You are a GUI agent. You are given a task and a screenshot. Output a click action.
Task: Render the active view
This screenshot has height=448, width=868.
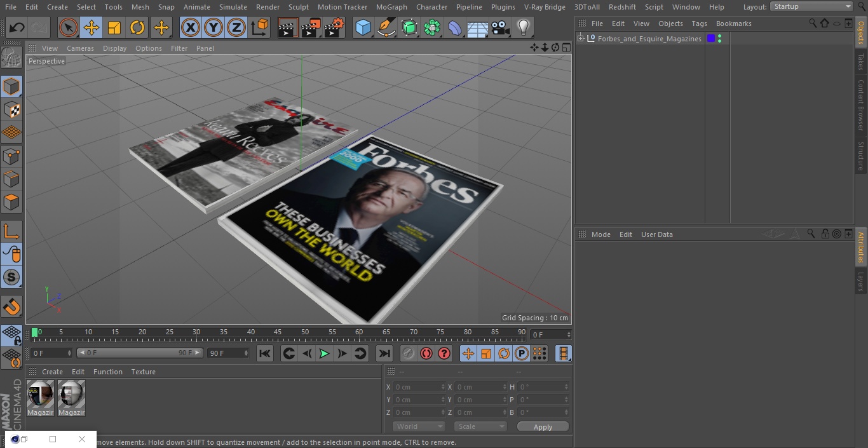click(x=288, y=28)
